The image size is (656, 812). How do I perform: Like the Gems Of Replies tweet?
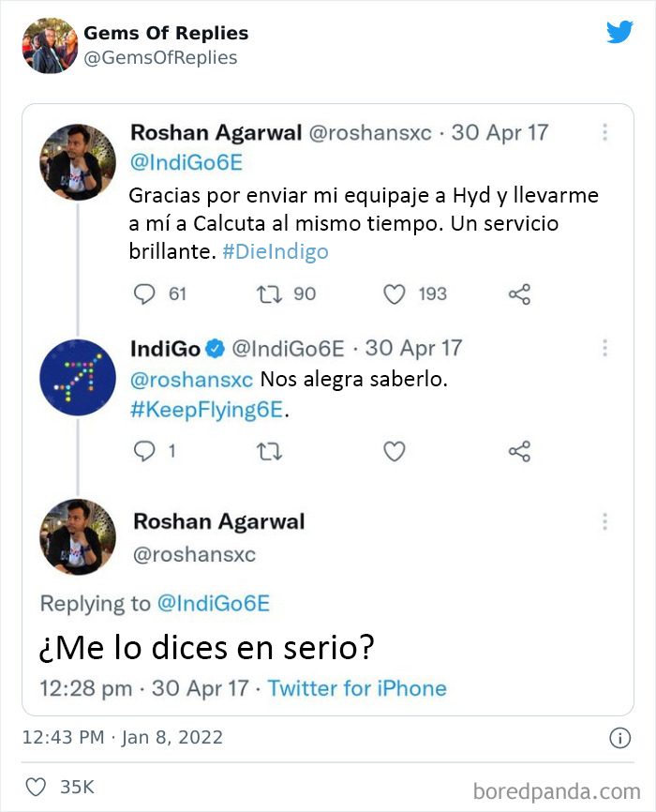(35, 788)
